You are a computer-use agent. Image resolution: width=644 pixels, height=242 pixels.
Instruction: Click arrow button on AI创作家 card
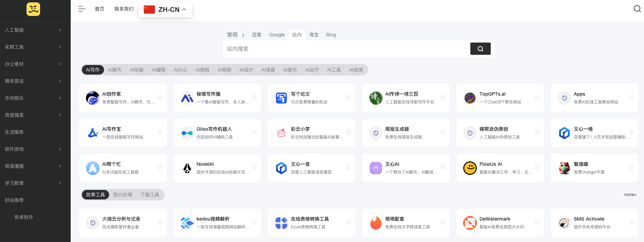pyautogui.click(x=160, y=97)
